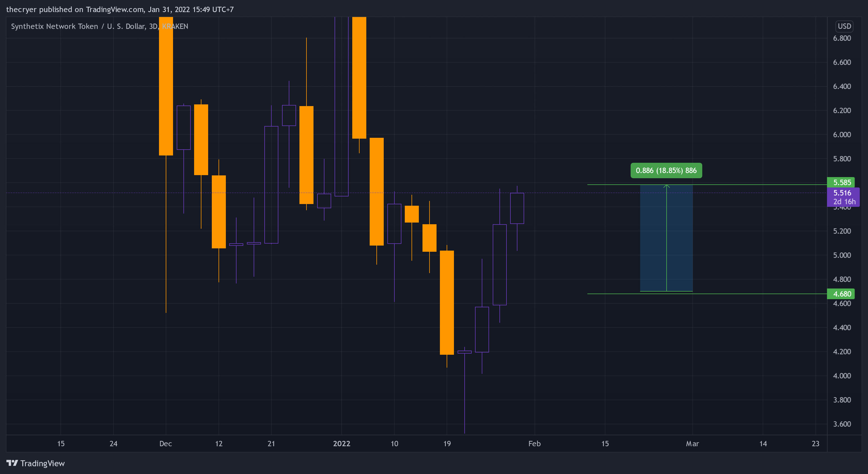This screenshot has width=868, height=474.
Task: Click the 2d 16h countdown label
Action: click(844, 202)
